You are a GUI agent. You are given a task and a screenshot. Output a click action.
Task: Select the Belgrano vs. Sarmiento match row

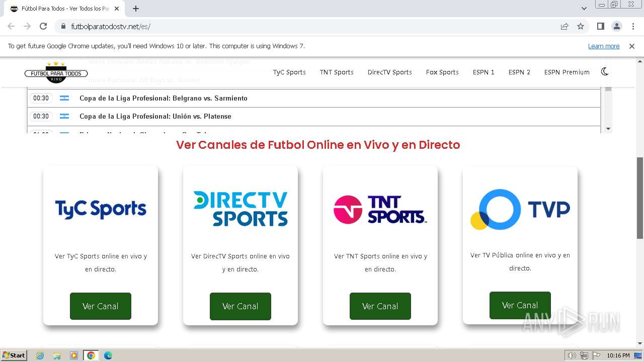(x=314, y=98)
